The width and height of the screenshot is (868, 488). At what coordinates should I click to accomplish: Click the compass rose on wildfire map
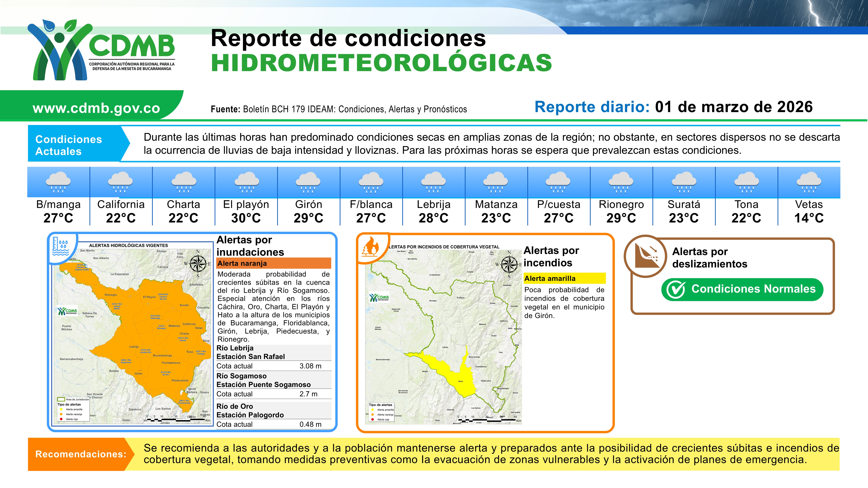pos(509,264)
